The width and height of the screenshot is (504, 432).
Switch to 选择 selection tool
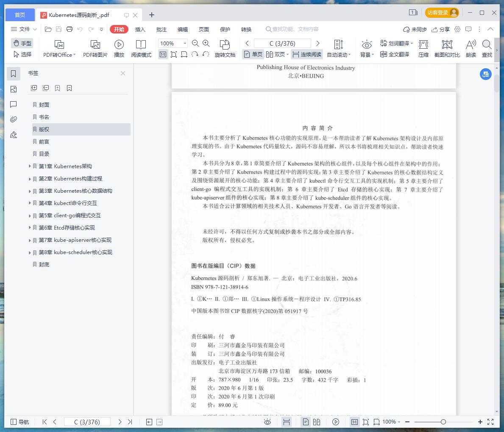(x=22, y=54)
